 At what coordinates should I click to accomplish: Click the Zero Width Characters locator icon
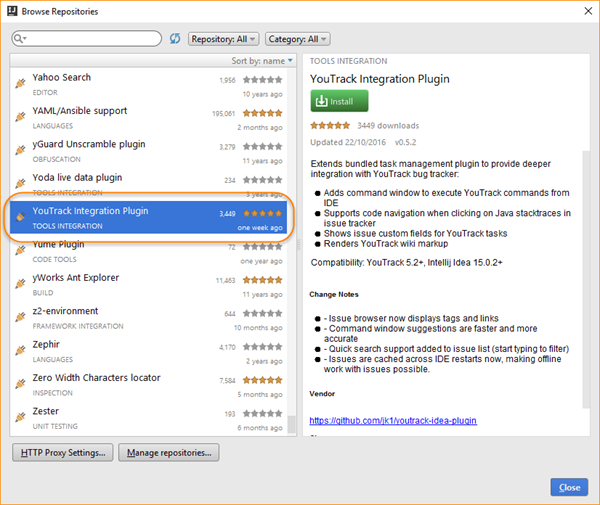click(x=20, y=383)
